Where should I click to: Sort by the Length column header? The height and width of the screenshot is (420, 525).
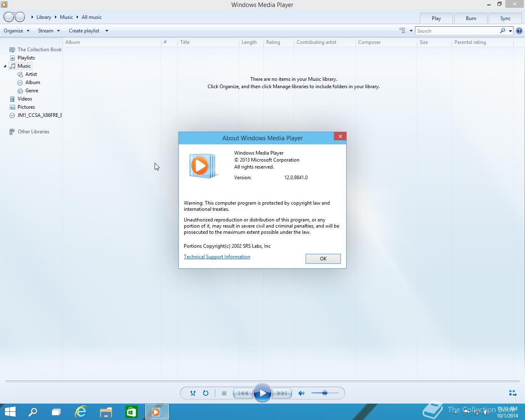pos(251,42)
